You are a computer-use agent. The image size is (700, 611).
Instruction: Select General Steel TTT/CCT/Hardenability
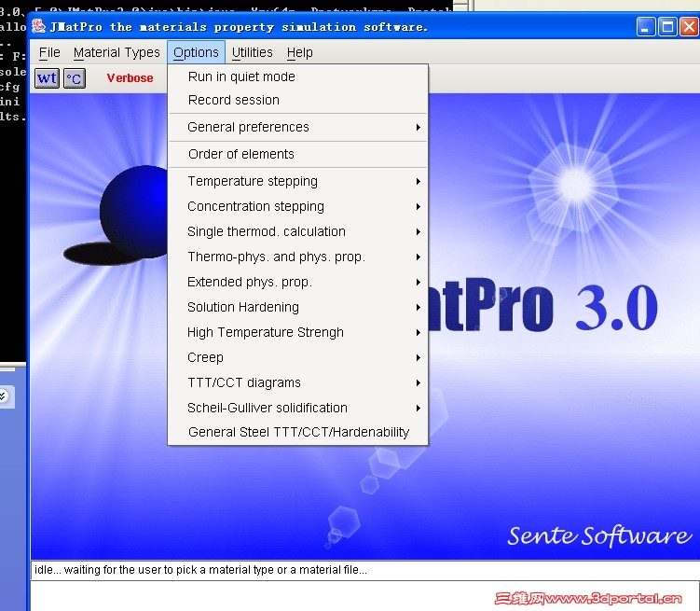coord(297,432)
